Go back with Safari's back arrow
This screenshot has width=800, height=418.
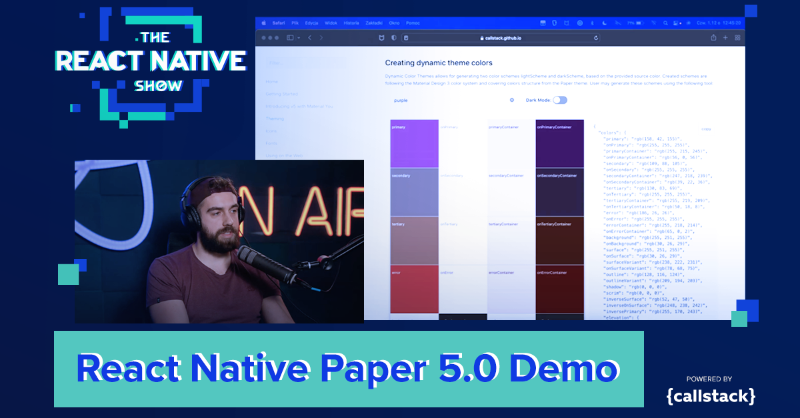pos(310,38)
